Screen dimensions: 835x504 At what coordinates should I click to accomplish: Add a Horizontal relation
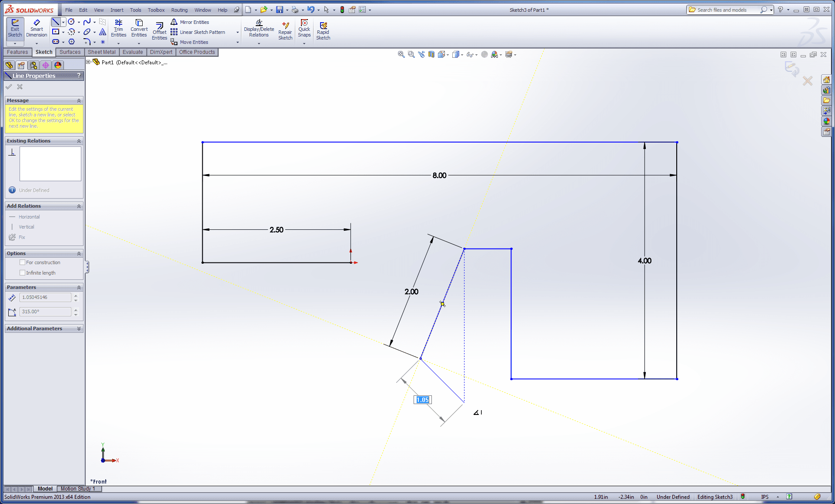point(29,217)
